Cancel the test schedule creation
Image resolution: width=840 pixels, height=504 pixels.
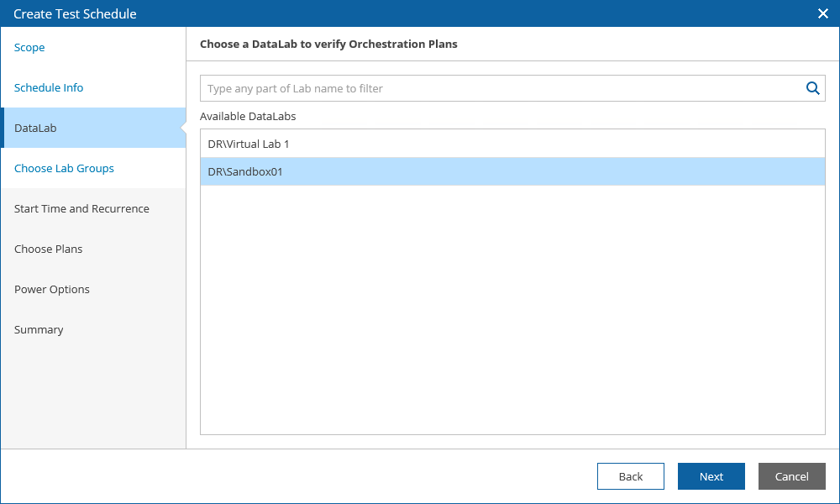(791, 476)
